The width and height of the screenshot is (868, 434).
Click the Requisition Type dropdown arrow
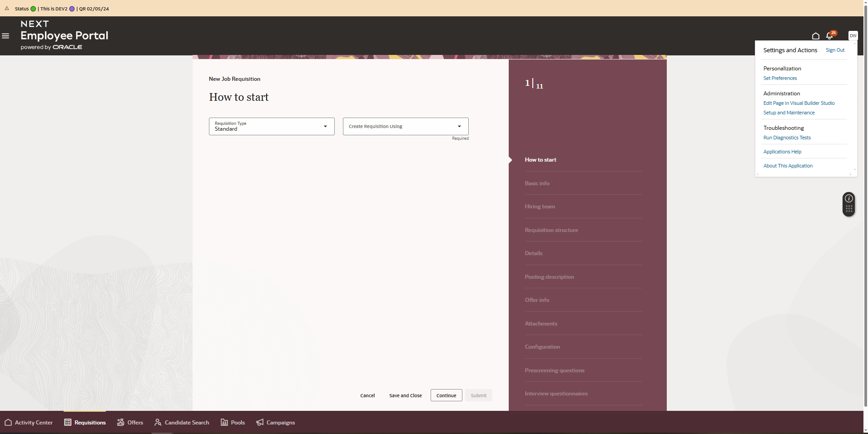tap(325, 126)
